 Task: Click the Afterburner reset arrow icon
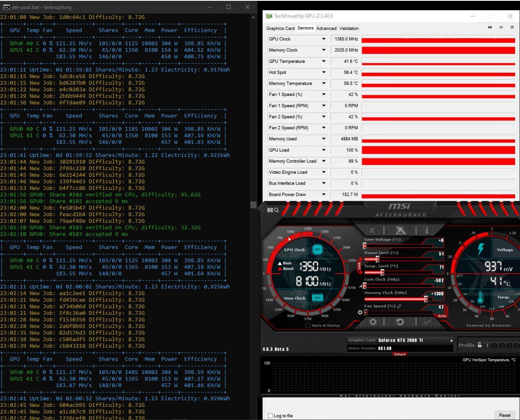400,322
